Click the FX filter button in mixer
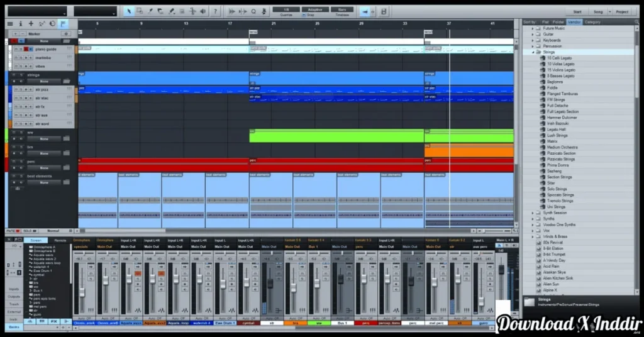The width and height of the screenshot is (644, 337). coord(54,321)
